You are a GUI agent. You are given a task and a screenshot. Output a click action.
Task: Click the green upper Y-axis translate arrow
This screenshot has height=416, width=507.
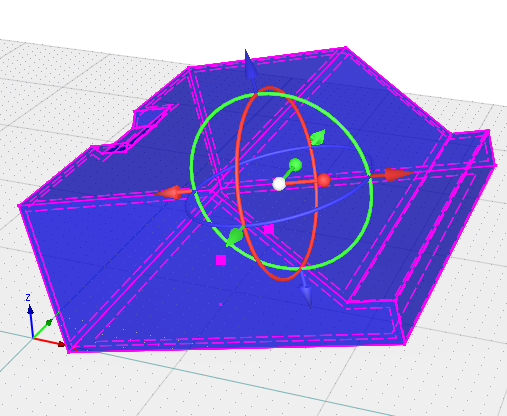pos(317,137)
